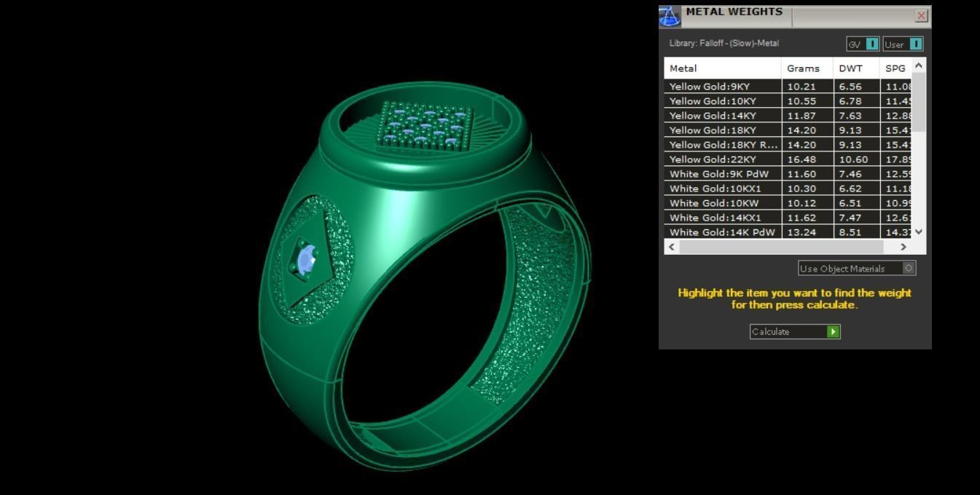This screenshot has height=495, width=980.
Task: Click the Calculate button
Action: coord(795,332)
